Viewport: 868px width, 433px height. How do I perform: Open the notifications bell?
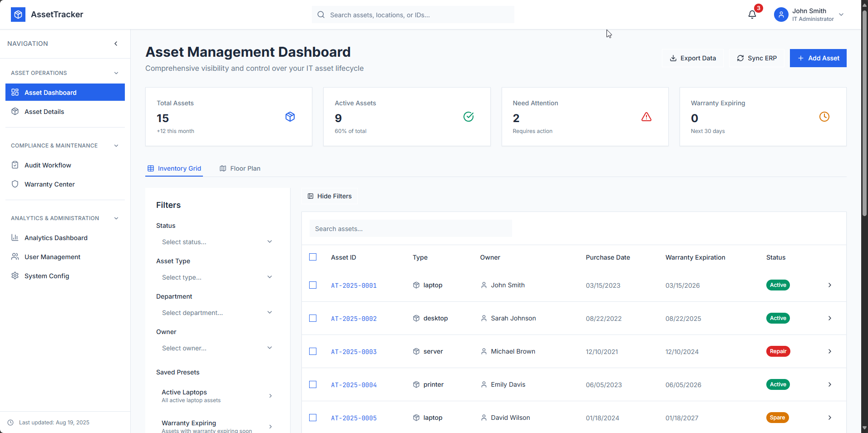752,15
